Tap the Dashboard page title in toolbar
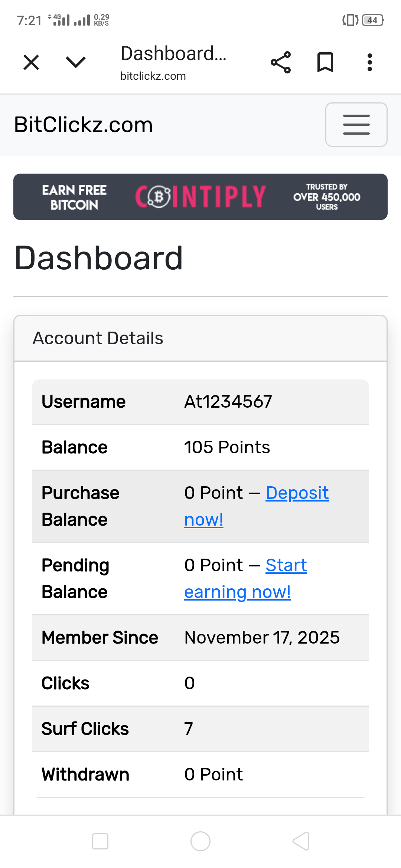The width and height of the screenshot is (401, 868). tap(173, 53)
